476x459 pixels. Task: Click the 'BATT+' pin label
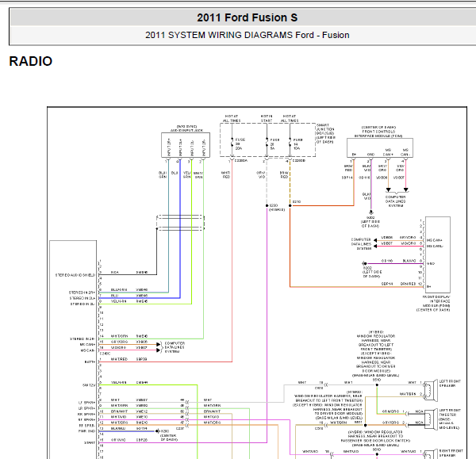(x=90, y=362)
